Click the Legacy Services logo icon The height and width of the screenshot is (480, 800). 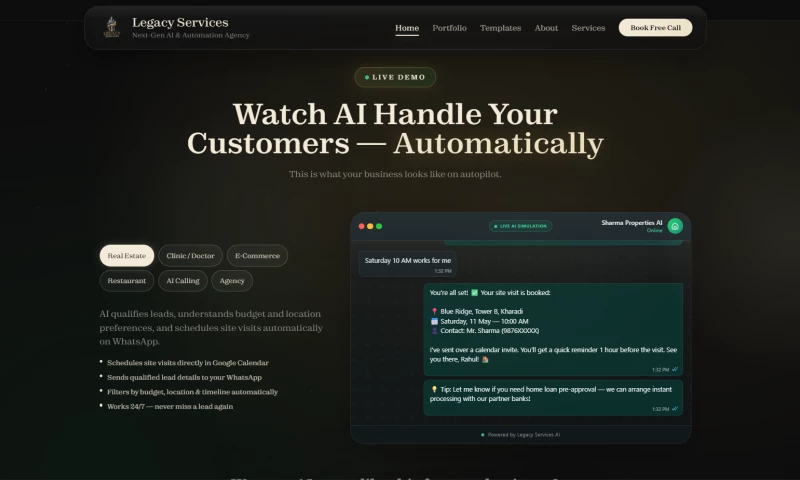tap(111, 27)
